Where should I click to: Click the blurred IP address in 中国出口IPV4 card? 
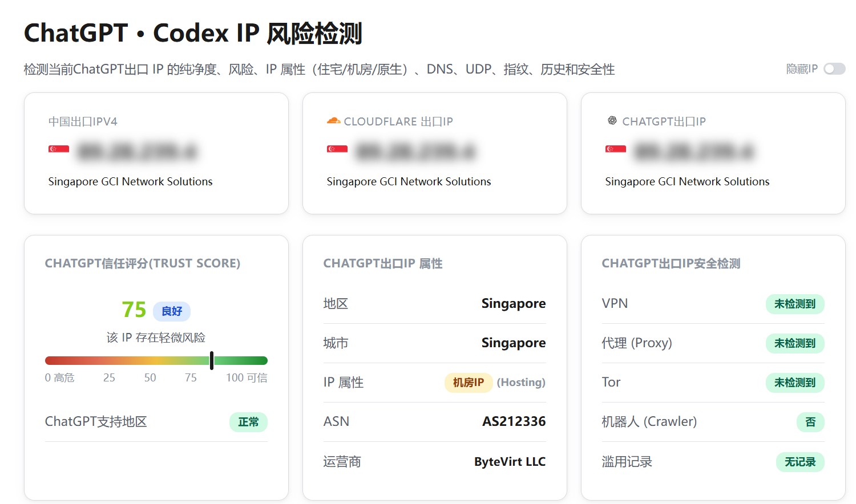tap(138, 152)
